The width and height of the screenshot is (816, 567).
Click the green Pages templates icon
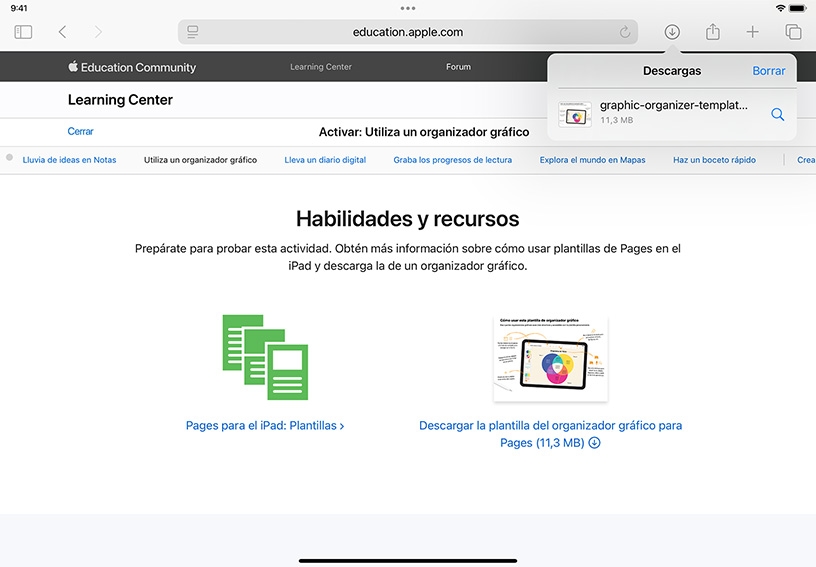tap(265, 357)
